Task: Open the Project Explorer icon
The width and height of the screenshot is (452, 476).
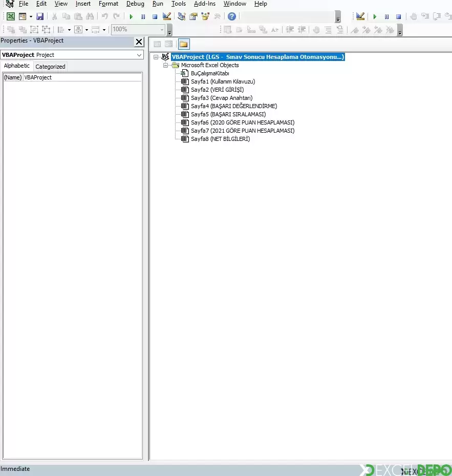Action: click(181, 16)
